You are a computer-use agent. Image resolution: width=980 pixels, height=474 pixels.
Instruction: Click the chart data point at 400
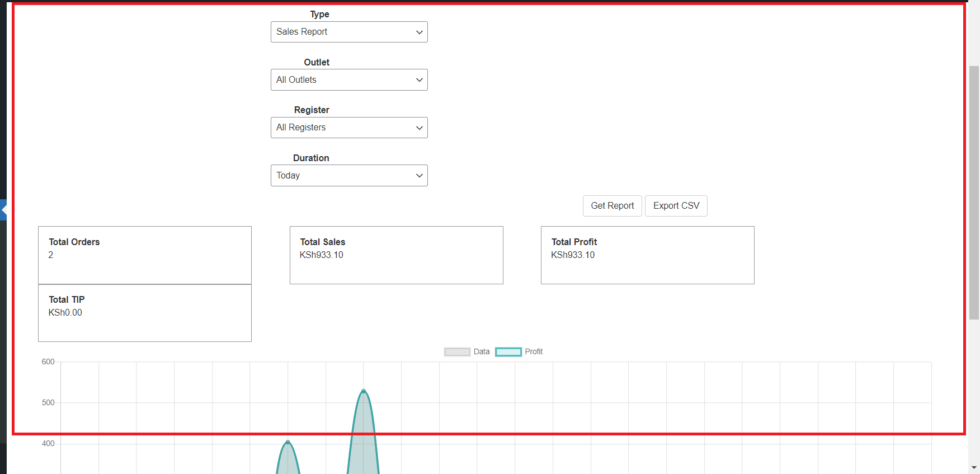point(288,443)
